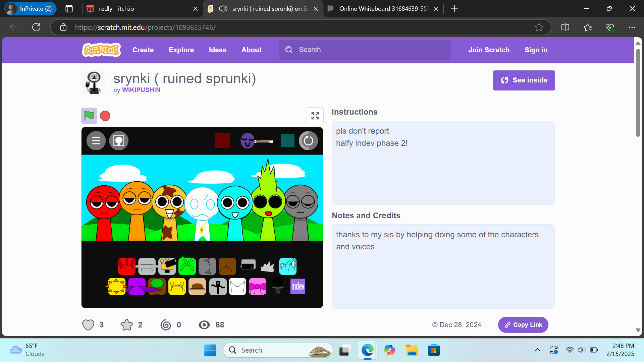This screenshot has height=362, width=644.
Task: Open File Explorer from taskbar
Action: click(412, 350)
